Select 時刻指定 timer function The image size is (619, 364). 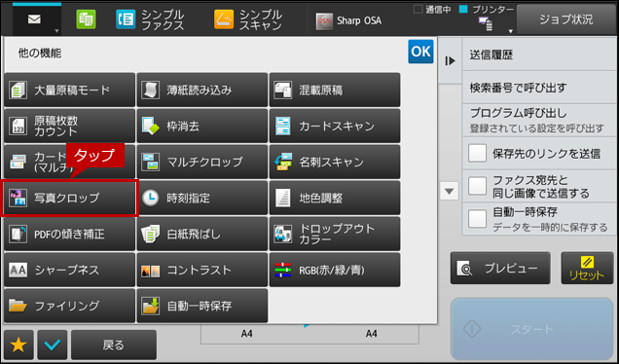point(202,198)
